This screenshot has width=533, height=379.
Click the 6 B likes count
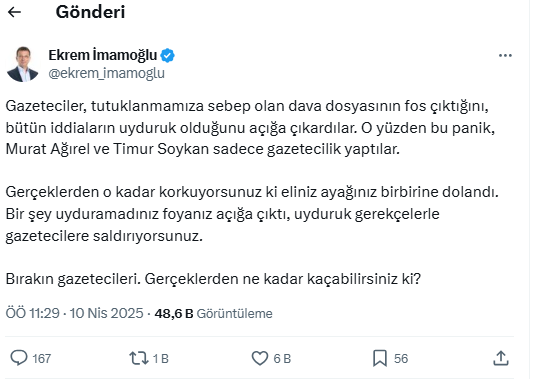[282, 359]
